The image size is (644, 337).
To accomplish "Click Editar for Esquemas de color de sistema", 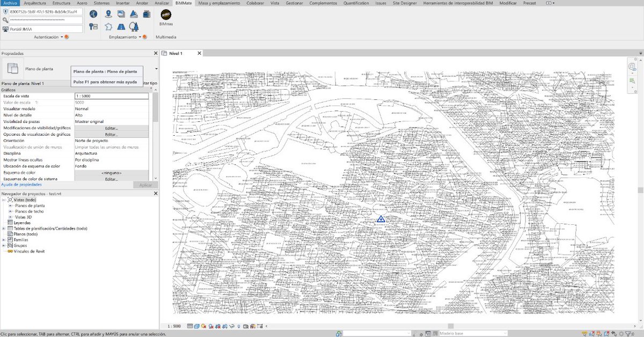I will 111,179.
